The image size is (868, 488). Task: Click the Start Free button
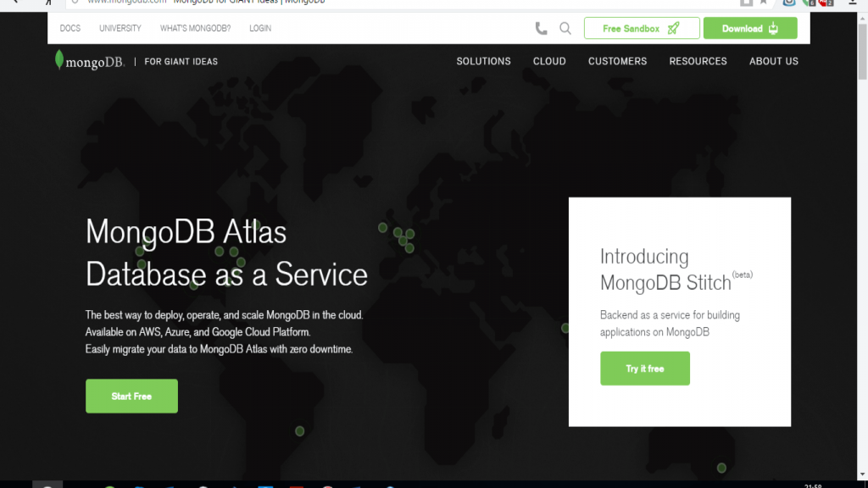click(x=131, y=396)
